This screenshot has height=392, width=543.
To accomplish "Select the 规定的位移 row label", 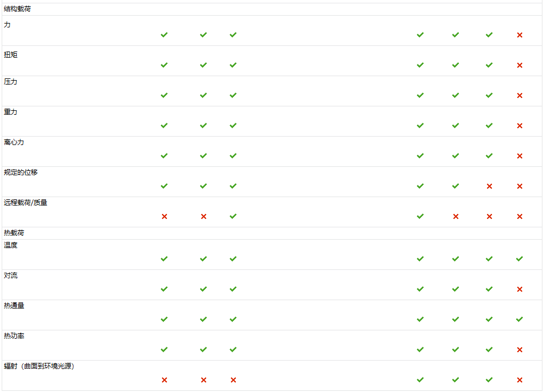I will [x=21, y=172].
